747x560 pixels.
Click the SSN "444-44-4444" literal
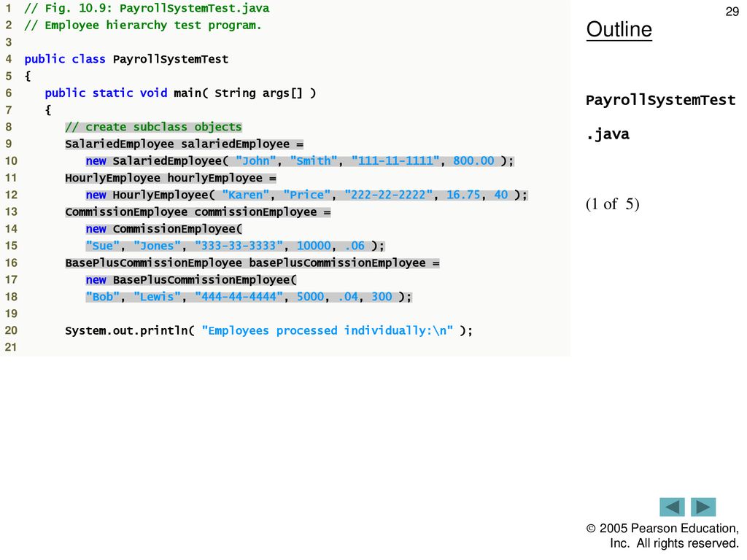239,297
